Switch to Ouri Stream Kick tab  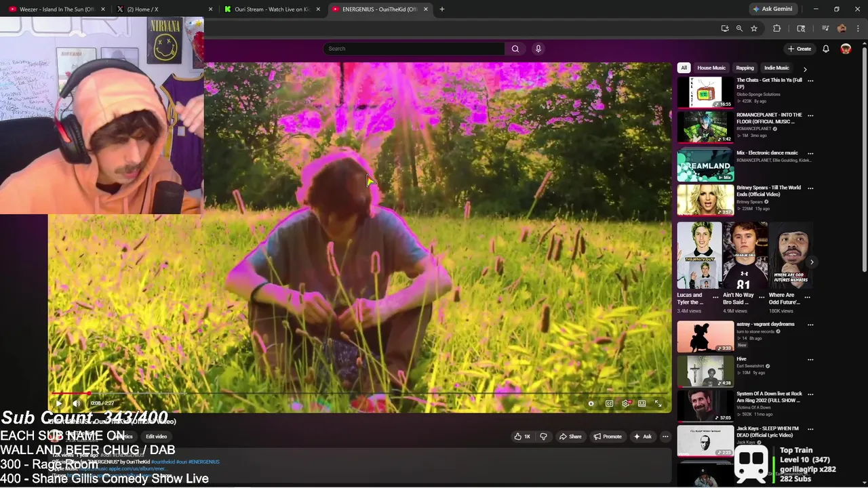(x=271, y=9)
